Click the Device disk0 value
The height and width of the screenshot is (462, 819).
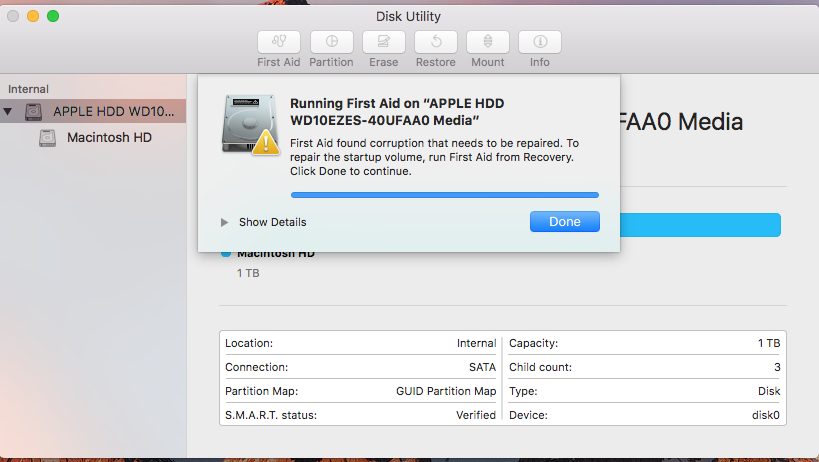pyautogui.click(x=766, y=415)
